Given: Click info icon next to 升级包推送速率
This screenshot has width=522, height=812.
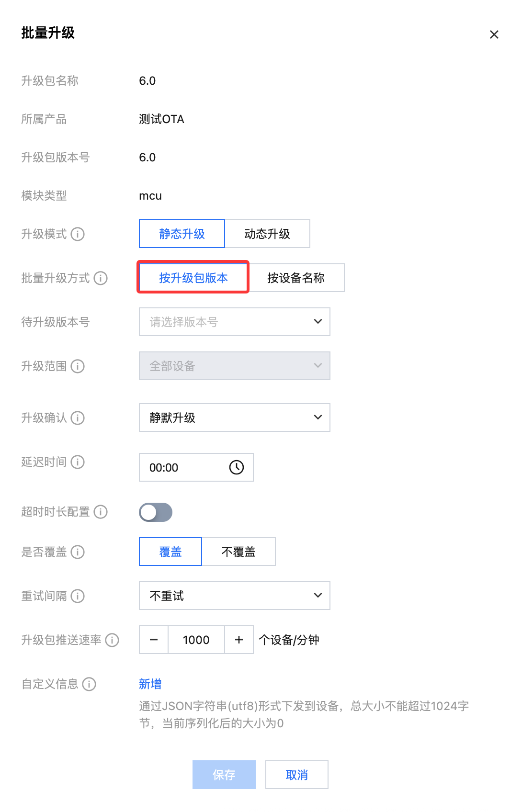Looking at the screenshot, I should tap(112, 640).
